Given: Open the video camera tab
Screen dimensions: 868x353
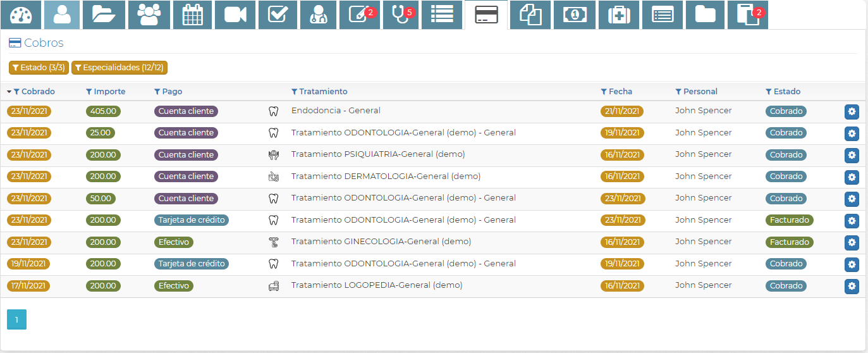Looking at the screenshot, I should tap(235, 15).
